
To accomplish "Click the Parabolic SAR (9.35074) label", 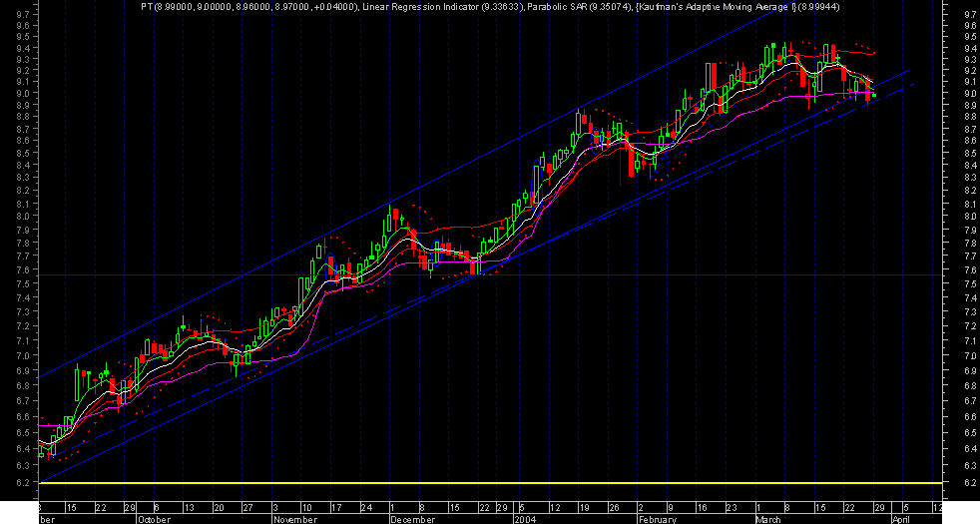I will tap(580, 7).
